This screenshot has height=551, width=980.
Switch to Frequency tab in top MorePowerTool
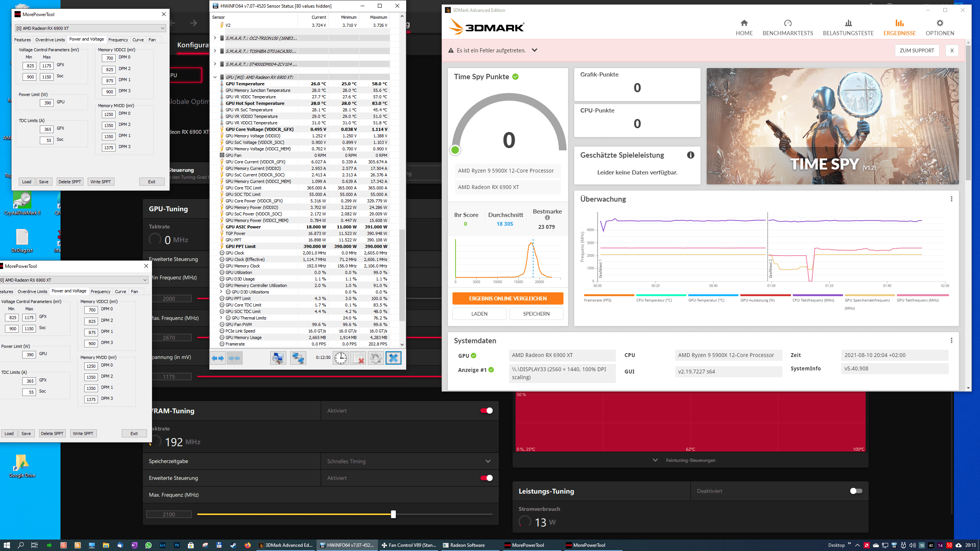tap(118, 40)
